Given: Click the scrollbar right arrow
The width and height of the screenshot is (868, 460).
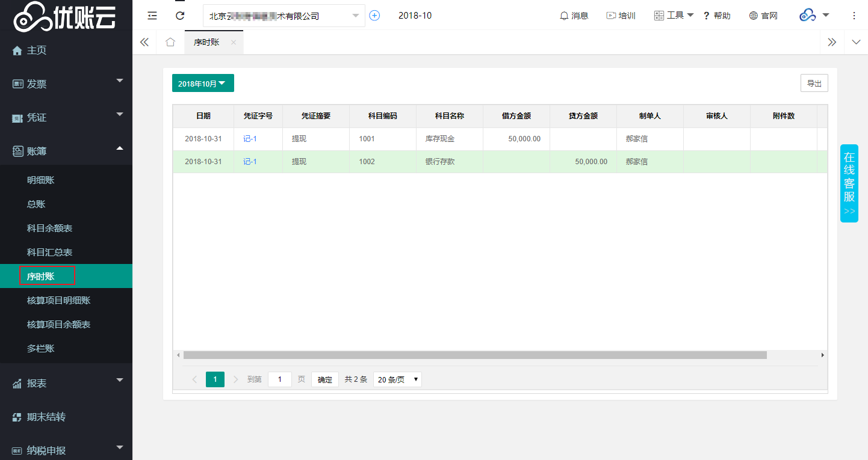Looking at the screenshot, I should (822, 355).
